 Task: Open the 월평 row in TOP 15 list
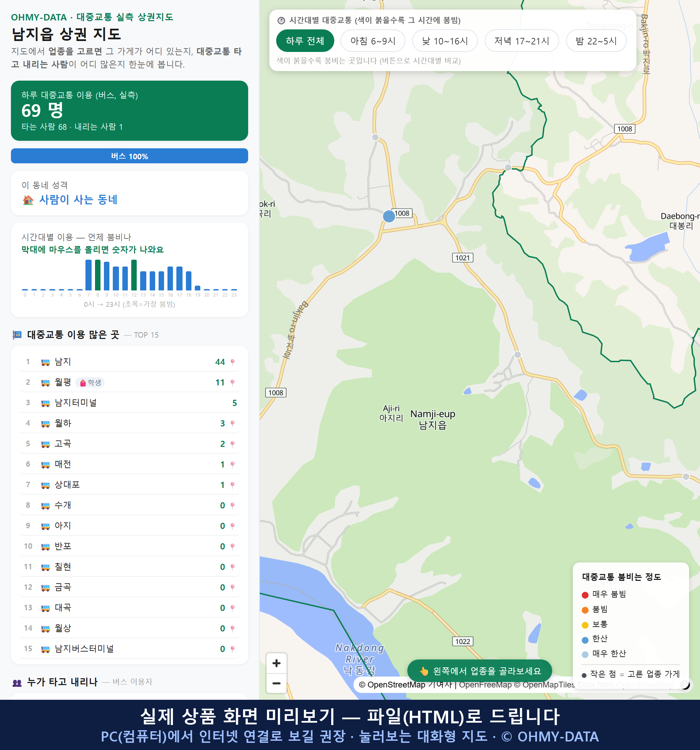(x=130, y=382)
